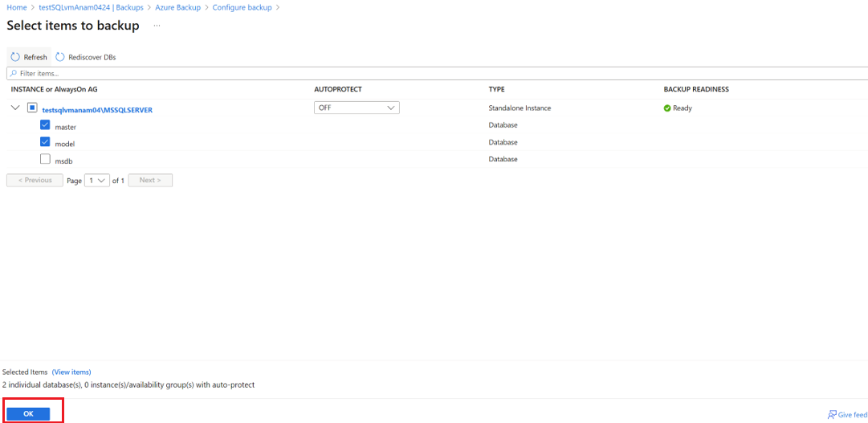The image size is (868, 423).
Task: Open Azure Backup breadcrumb
Action: tap(177, 7)
